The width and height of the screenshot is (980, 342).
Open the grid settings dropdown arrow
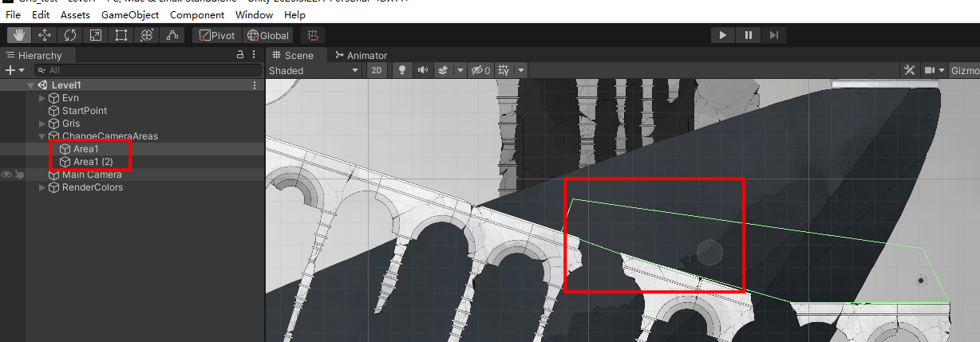coord(521,70)
